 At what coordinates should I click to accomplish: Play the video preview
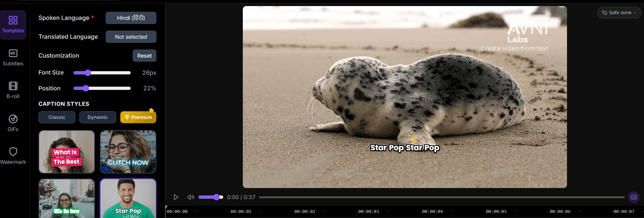pyautogui.click(x=176, y=197)
